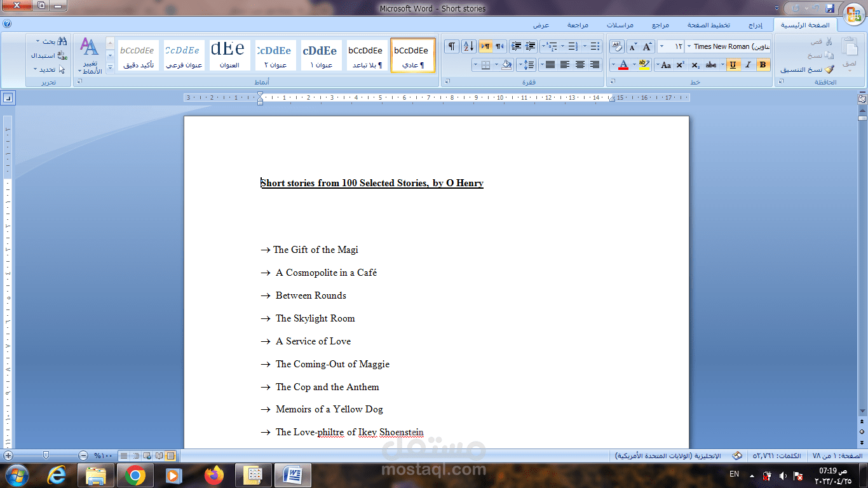
Task: Click the Format Painter button
Action: [x=807, y=69]
